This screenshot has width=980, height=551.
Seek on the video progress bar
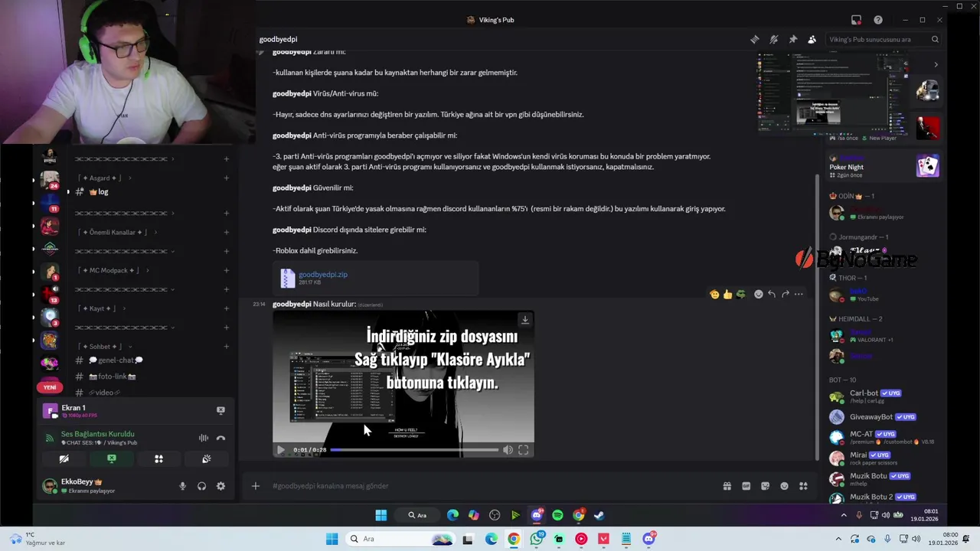[414, 450]
